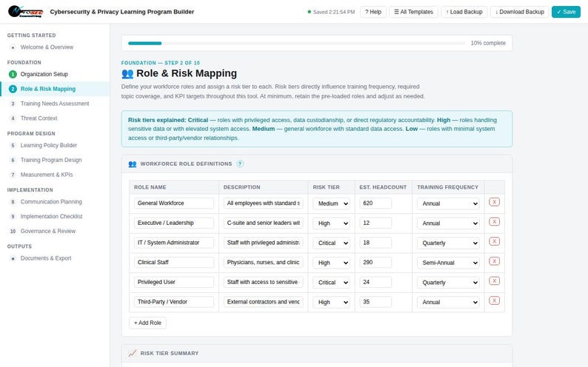This screenshot has height=367, width=588.
Task: Change risk tier for Clinical Staff
Action: pos(331,263)
